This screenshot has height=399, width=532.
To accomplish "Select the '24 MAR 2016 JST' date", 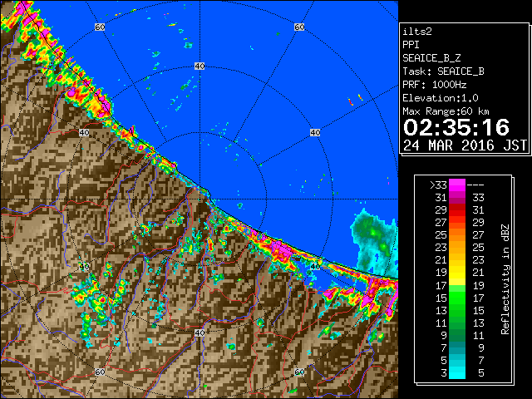I will 465,145.
